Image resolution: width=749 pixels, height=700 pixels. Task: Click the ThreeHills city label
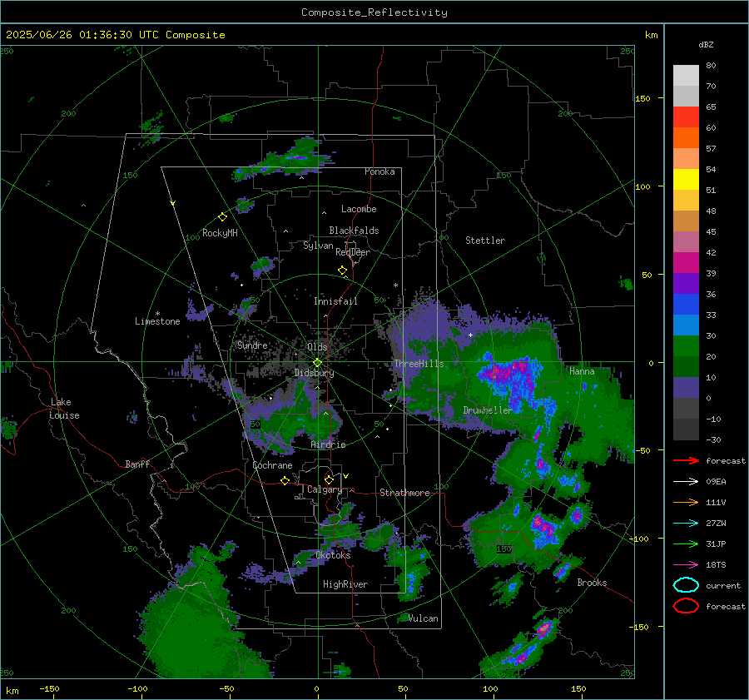pos(419,364)
